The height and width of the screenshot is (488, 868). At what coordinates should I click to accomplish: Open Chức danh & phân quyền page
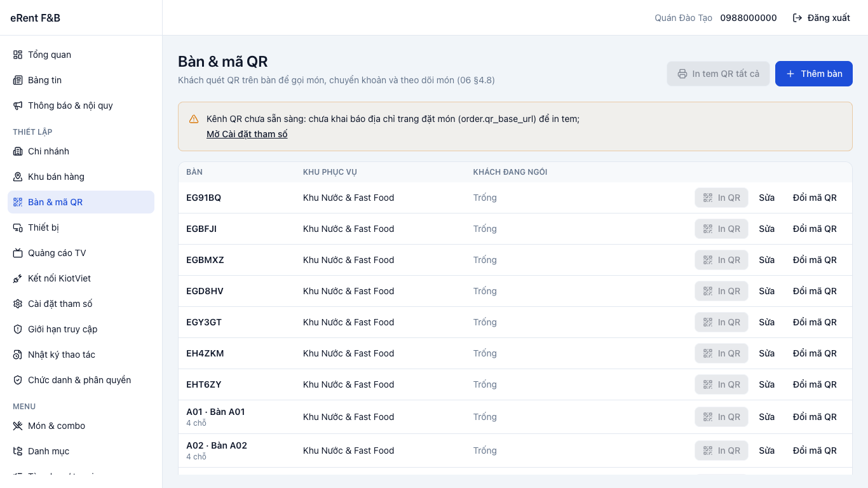click(x=81, y=380)
